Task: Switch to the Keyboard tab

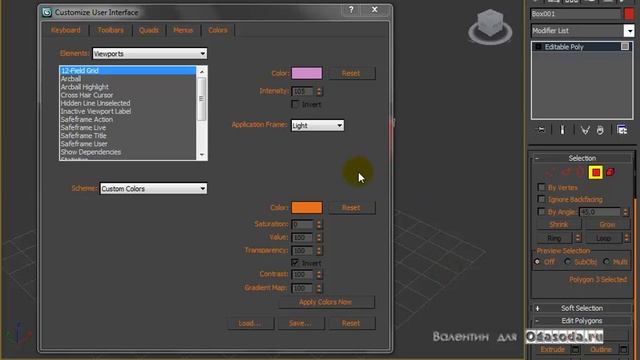Action: (x=65, y=30)
